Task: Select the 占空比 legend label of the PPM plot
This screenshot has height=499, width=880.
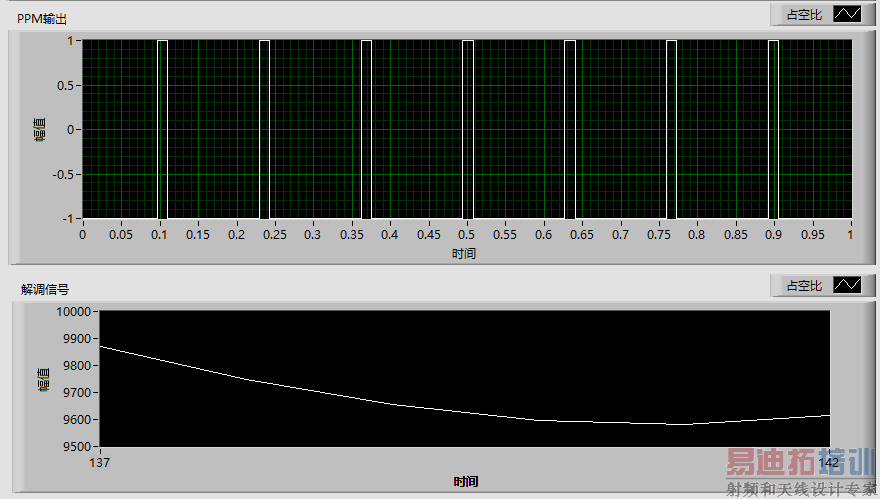Action: click(804, 15)
